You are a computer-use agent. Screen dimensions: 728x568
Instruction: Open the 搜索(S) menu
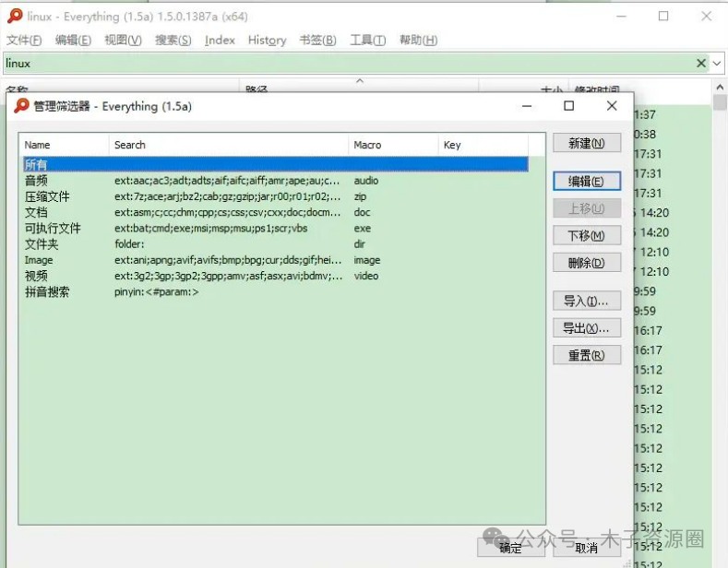coord(173,40)
